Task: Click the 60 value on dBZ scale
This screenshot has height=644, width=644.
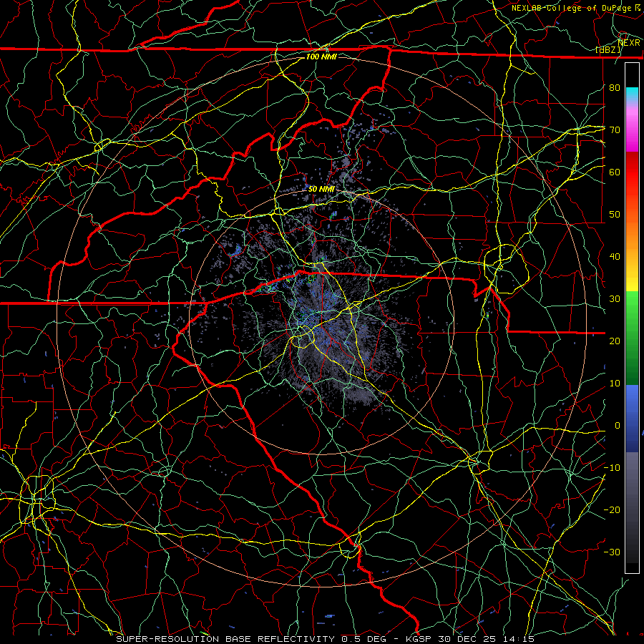Action: pyautogui.click(x=615, y=172)
